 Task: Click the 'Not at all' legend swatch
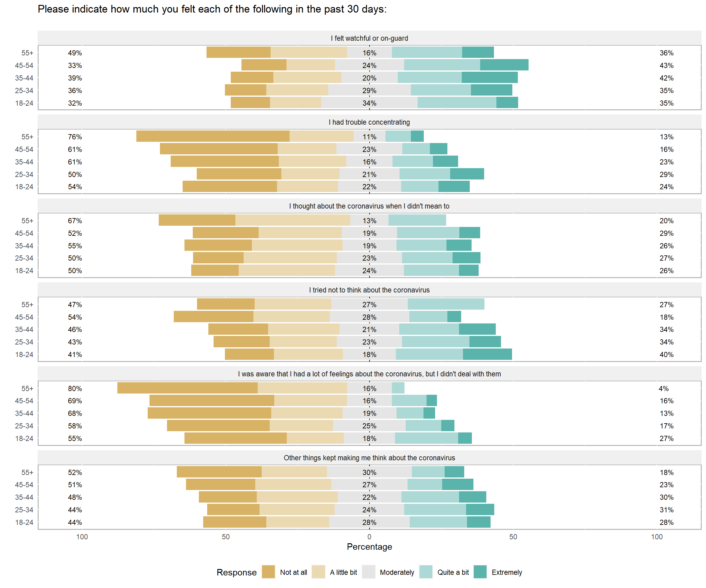(268, 572)
